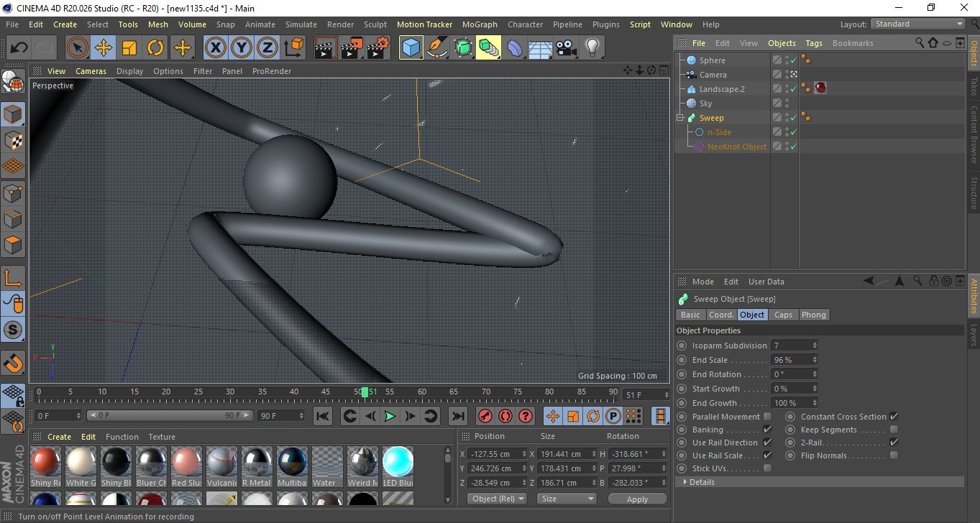Viewport: 980px width, 523px height.
Task: Click Render View clapperboard icon
Action: 326,48
